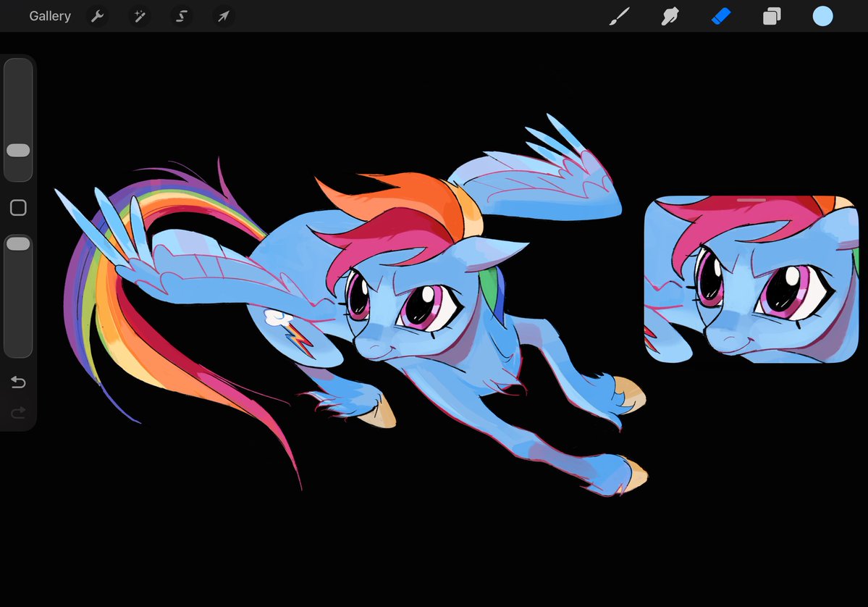Open the Actions wrench menu
The height and width of the screenshot is (607, 868).
(98, 16)
